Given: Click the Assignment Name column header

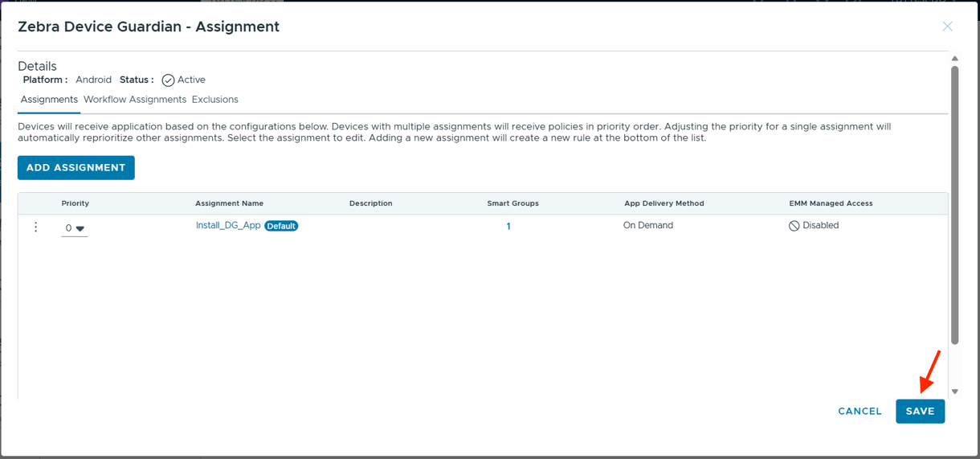Looking at the screenshot, I should coord(229,203).
